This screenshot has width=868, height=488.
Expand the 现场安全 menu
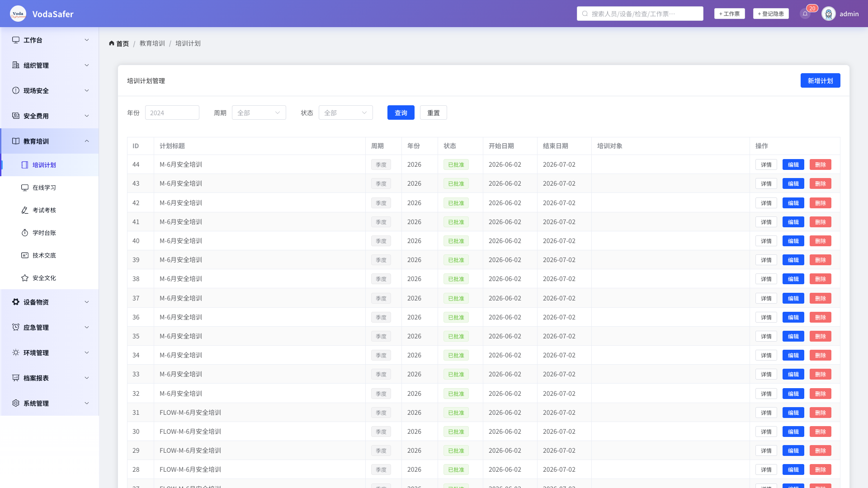click(50, 90)
